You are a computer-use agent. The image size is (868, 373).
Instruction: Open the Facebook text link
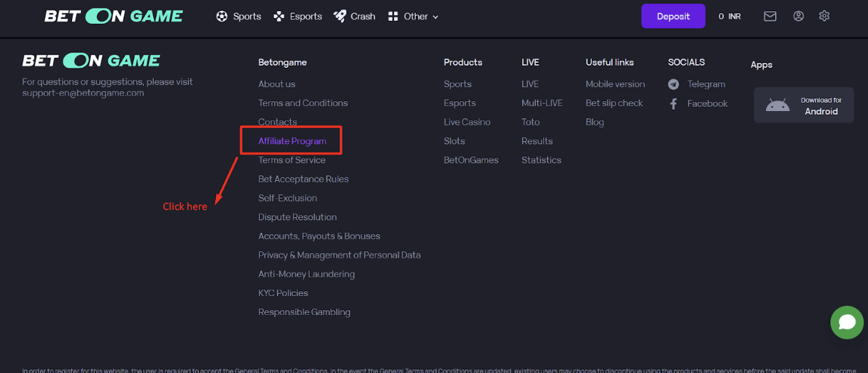pos(707,103)
